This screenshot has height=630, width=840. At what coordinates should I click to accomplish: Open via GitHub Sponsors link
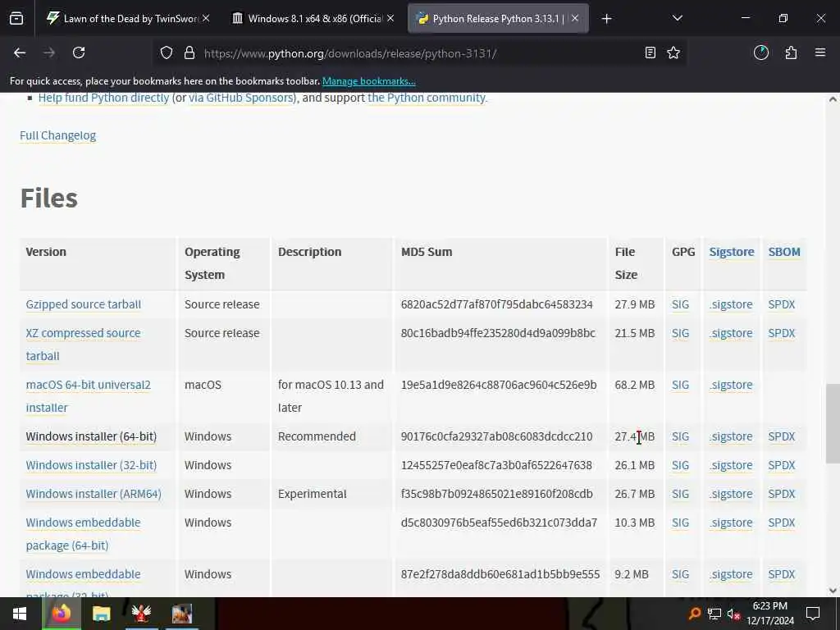pos(241,98)
